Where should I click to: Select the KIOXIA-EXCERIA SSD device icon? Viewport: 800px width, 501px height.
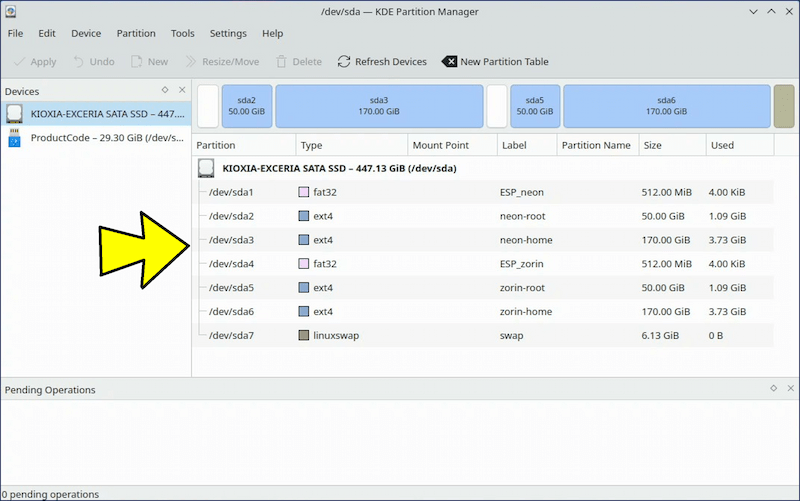tap(14, 114)
